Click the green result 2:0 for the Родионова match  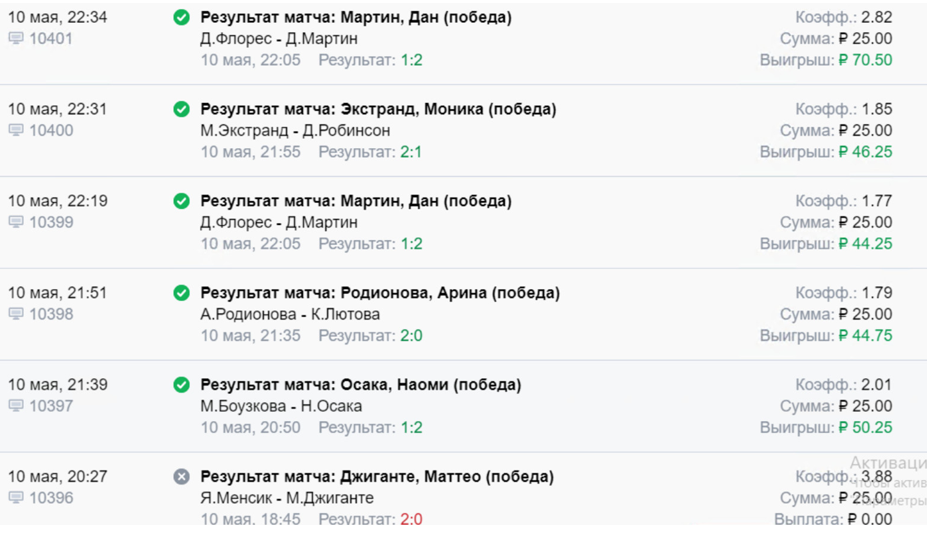point(411,336)
